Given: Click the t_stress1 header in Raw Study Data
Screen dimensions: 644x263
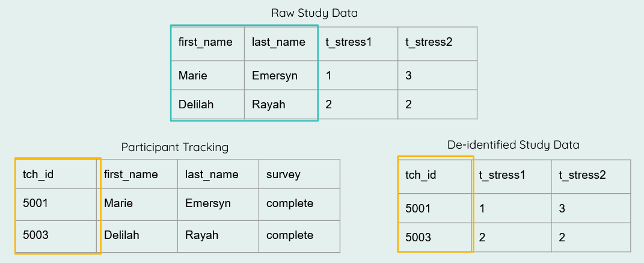Looking at the screenshot, I should click(x=358, y=44).
